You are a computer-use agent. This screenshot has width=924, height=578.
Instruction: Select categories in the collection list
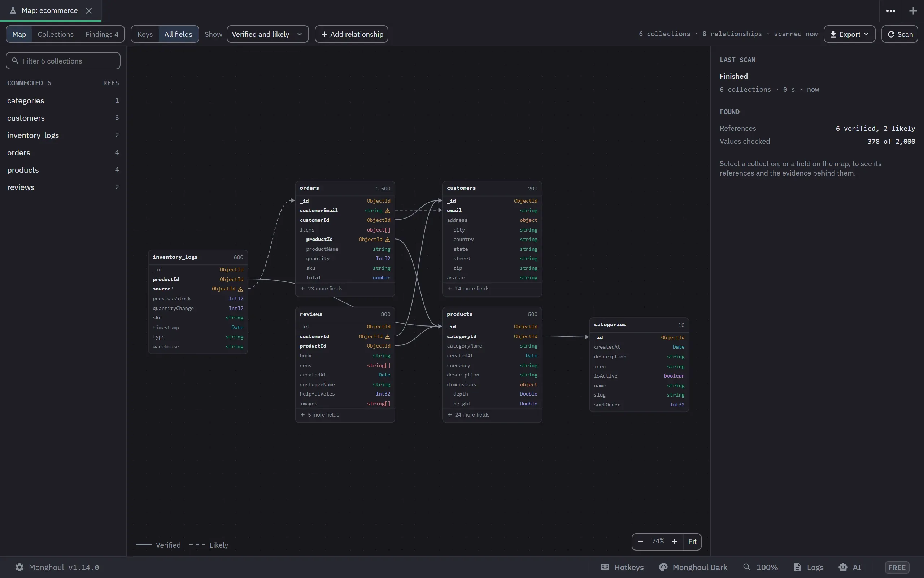[x=63, y=100]
